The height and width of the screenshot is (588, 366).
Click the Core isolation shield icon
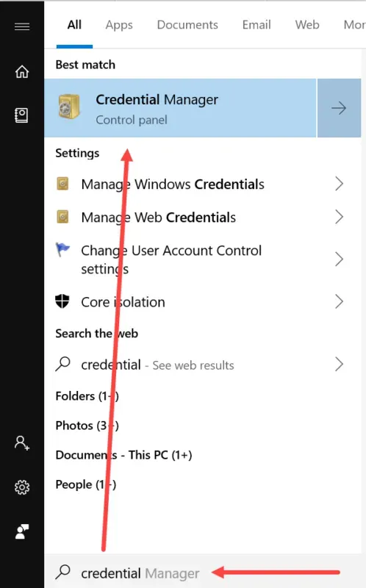coord(62,301)
